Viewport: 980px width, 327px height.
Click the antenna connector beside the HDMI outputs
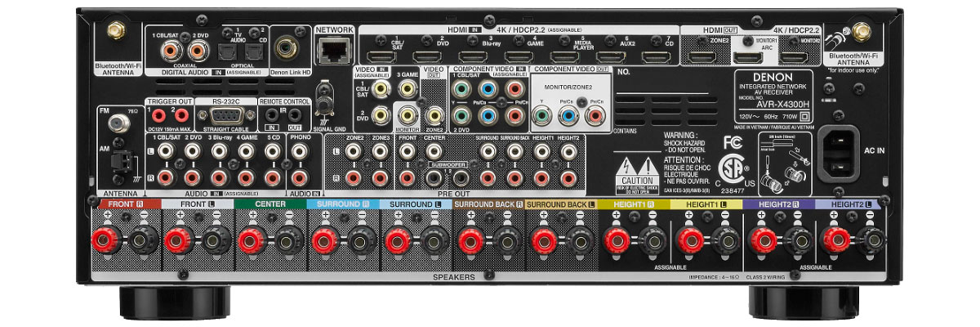[860, 34]
